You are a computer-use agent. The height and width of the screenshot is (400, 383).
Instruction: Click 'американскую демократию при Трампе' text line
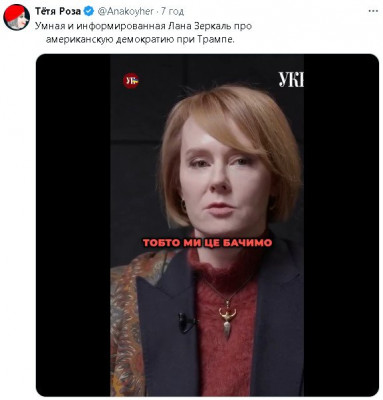[140, 40]
